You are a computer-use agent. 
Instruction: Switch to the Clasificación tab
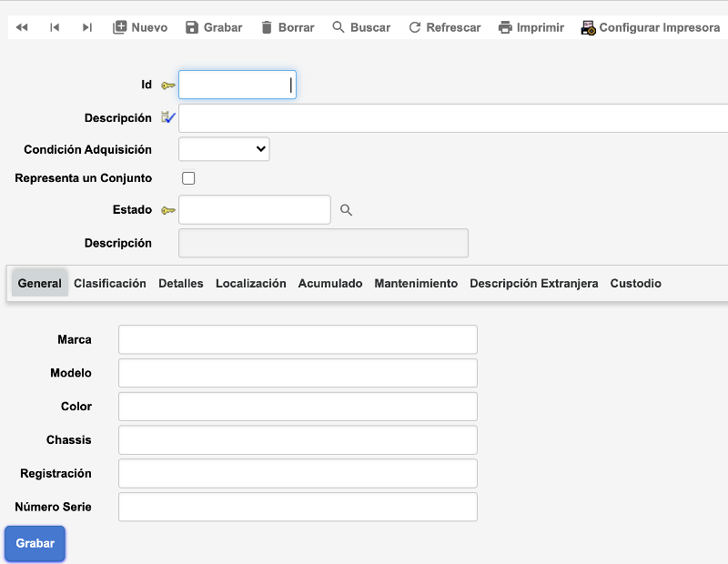[109, 283]
